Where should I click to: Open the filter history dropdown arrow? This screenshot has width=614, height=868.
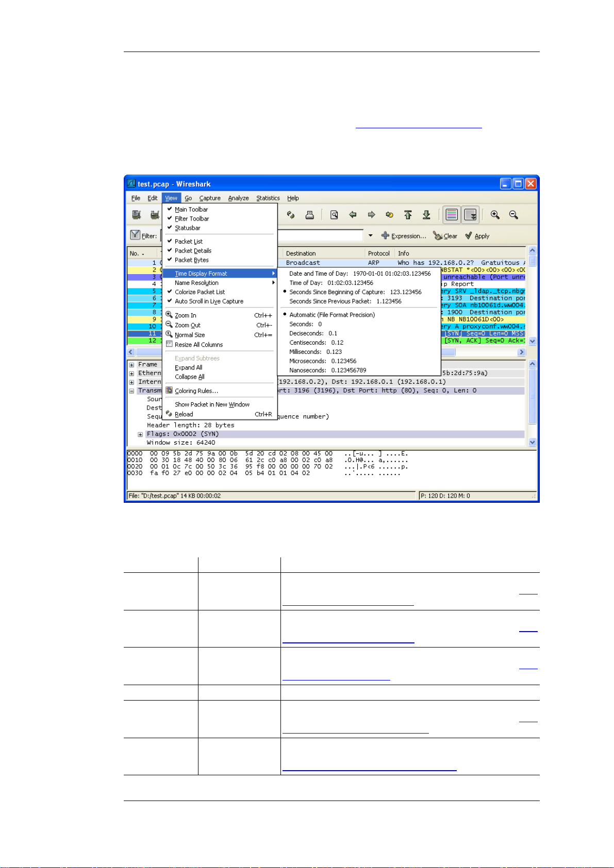point(370,235)
